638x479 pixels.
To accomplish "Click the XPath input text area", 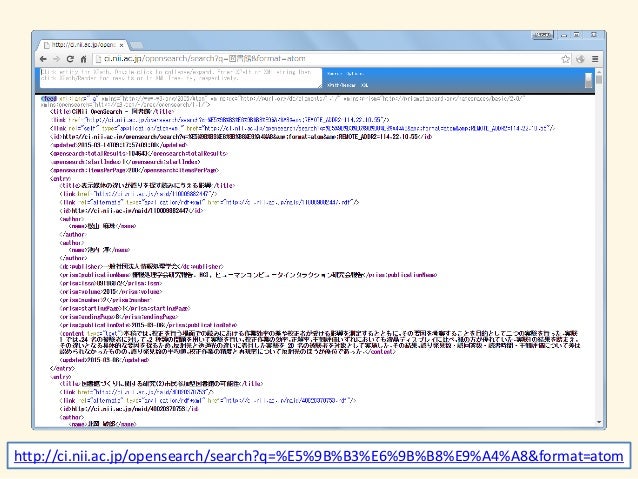I will click(181, 78).
